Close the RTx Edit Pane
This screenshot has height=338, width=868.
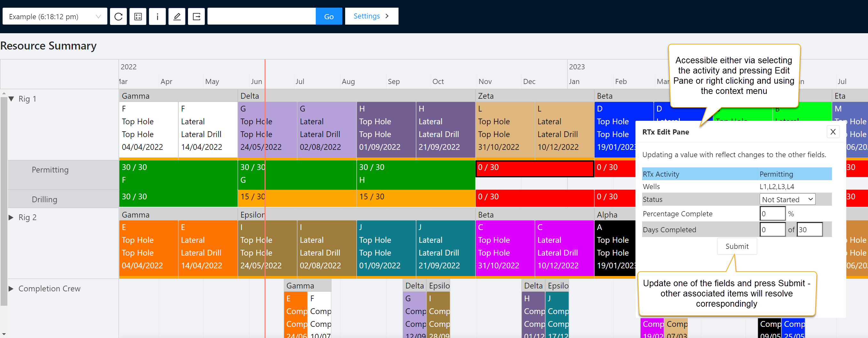pos(833,132)
